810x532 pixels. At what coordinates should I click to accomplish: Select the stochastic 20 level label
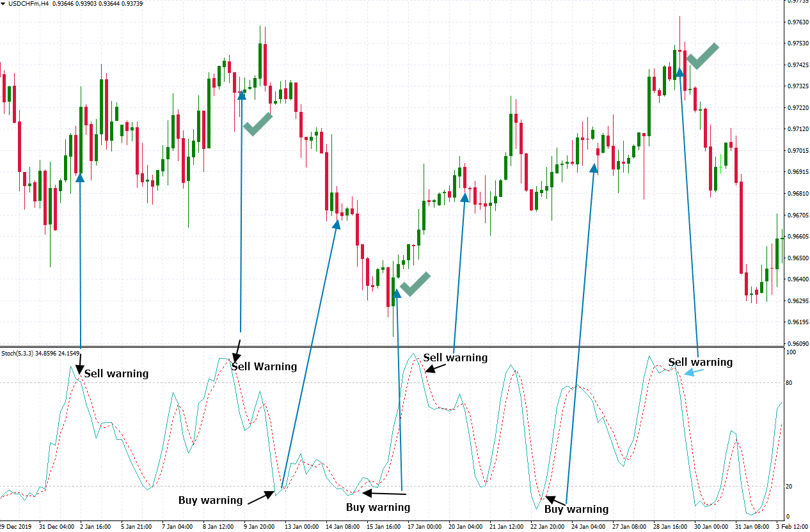[x=790, y=487]
